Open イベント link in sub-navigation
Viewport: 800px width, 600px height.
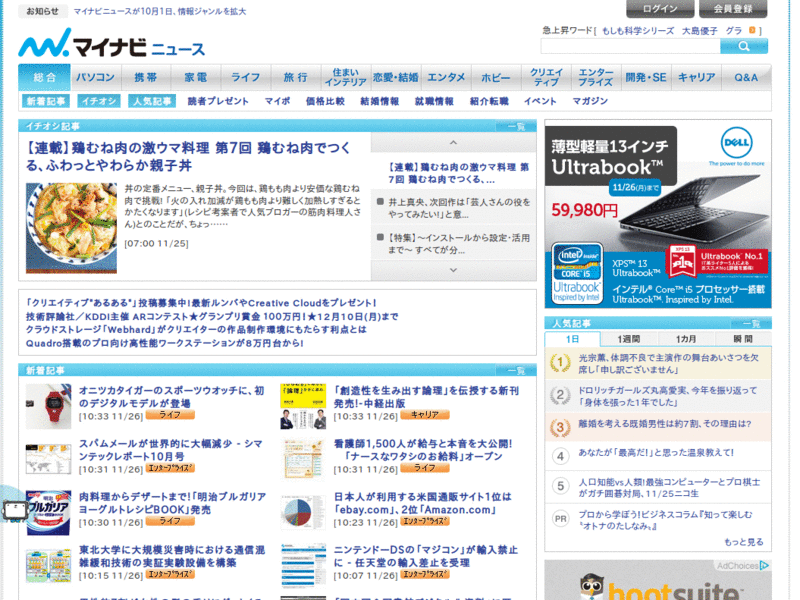click(x=540, y=101)
